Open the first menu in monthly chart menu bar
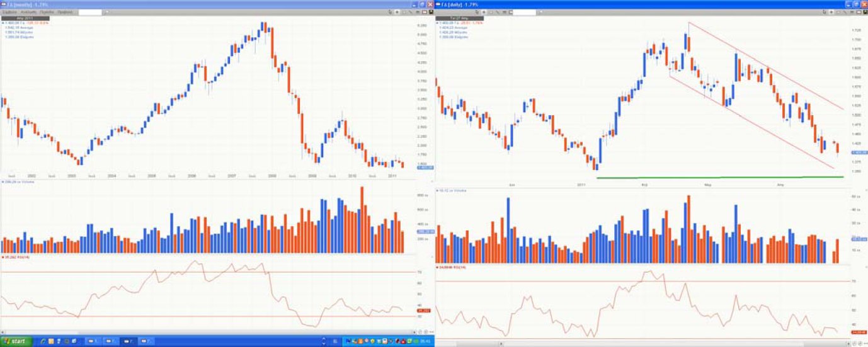 pyautogui.click(x=9, y=12)
